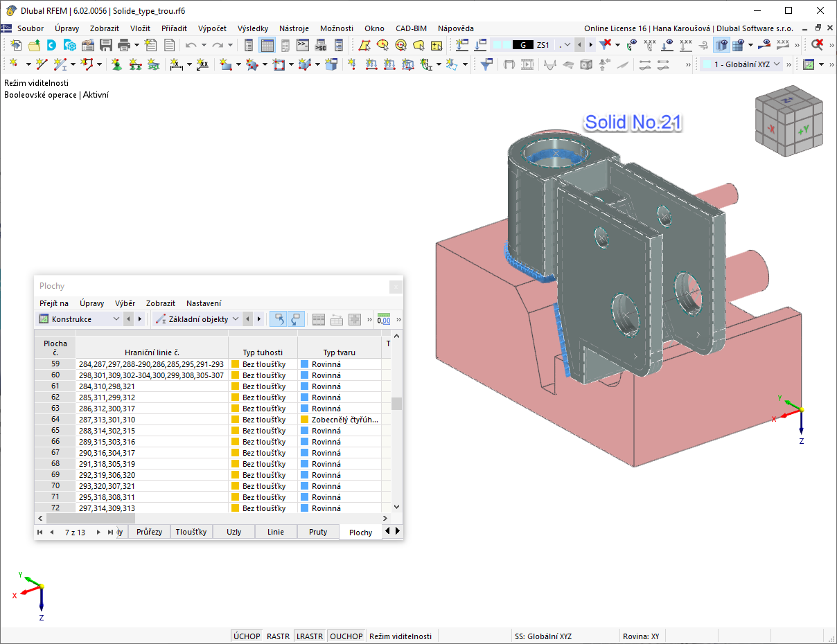Viewport: 837px width, 644px height.
Task: Toggle ÚCHOP snap in status bar
Action: 247,636
